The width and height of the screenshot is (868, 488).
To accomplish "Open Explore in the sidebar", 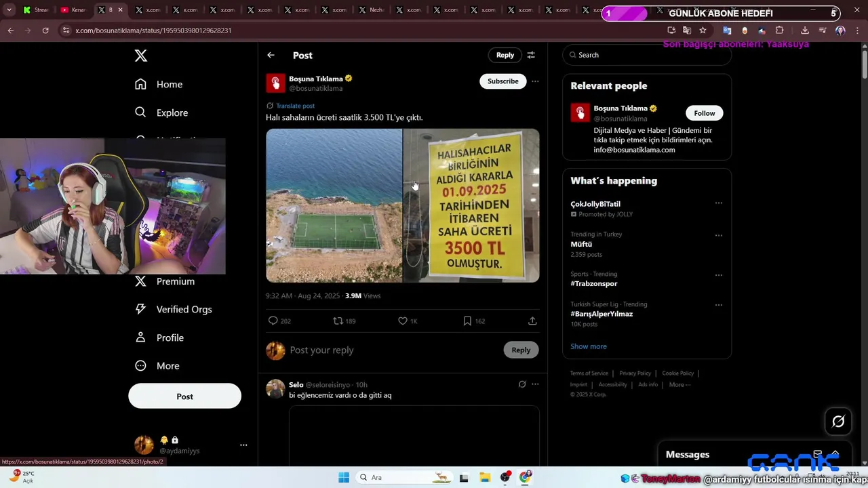I will pos(162,113).
